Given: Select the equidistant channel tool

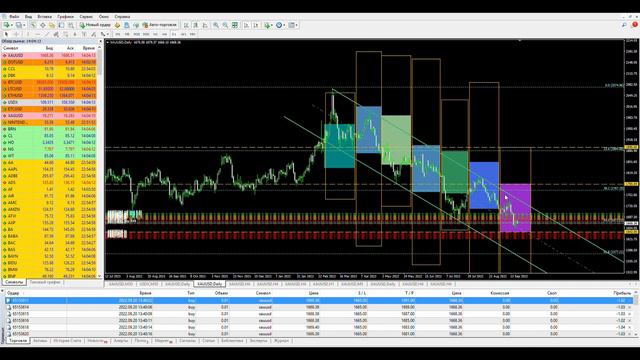Looking at the screenshot, I should (x=56, y=34).
